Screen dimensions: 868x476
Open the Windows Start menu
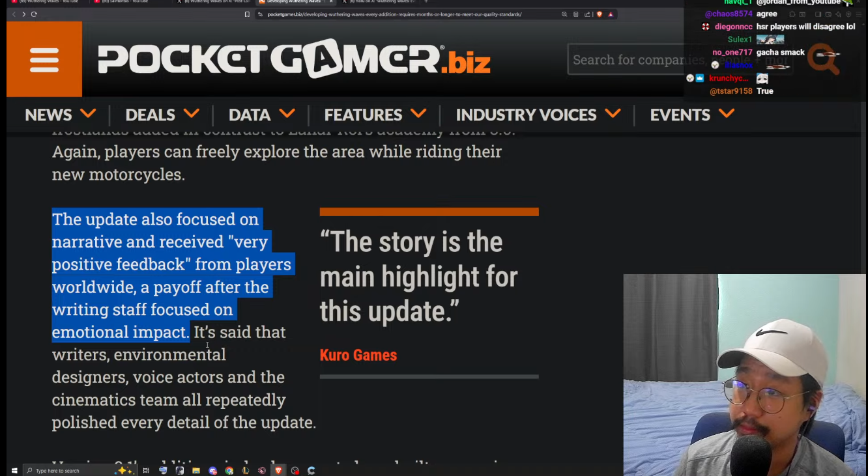click(x=14, y=471)
